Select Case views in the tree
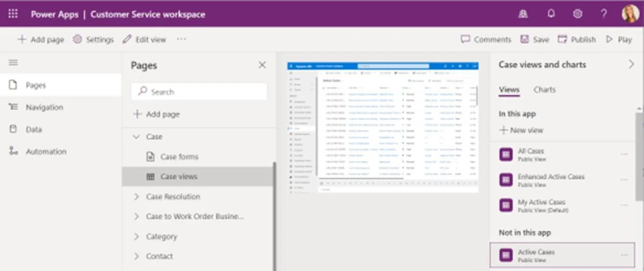The width and height of the screenshot is (644, 271). (x=198, y=176)
